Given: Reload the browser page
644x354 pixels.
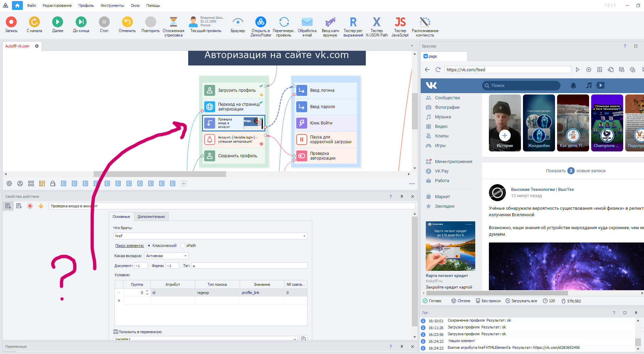Looking at the screenshot, I should click(x=438, y=70).
